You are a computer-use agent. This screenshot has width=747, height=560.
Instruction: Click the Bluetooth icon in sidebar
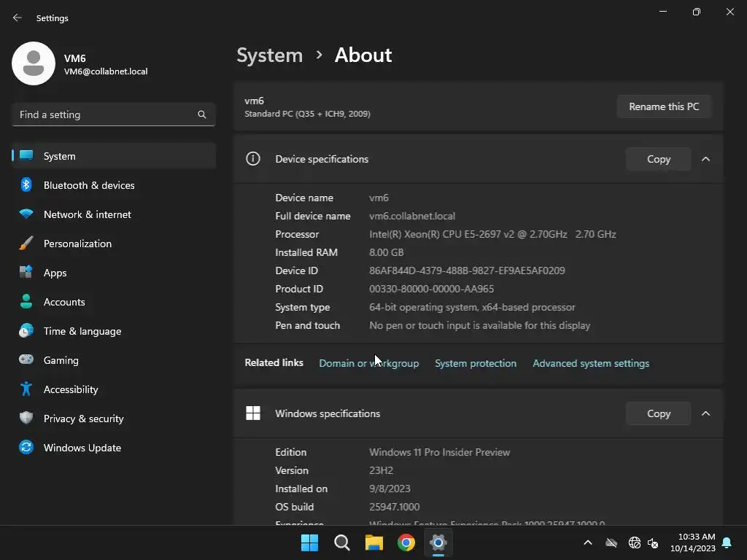[x=26, y=184]
